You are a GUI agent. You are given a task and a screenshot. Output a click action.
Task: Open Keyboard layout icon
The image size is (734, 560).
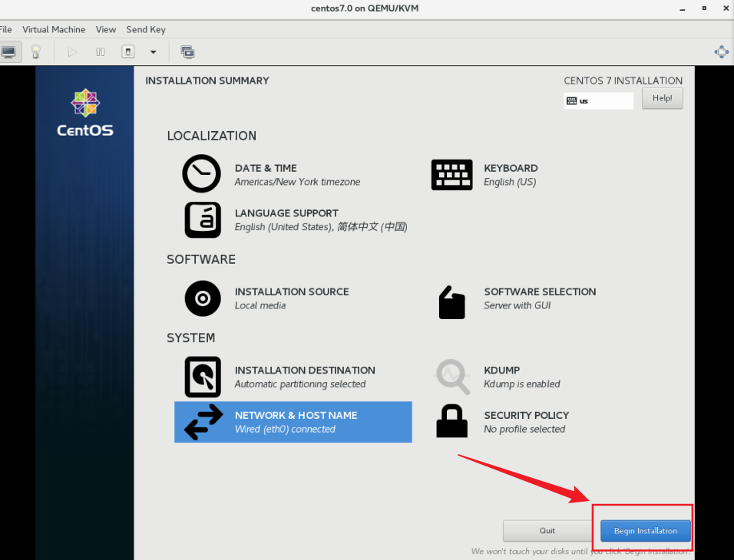[x=451, y=175]
